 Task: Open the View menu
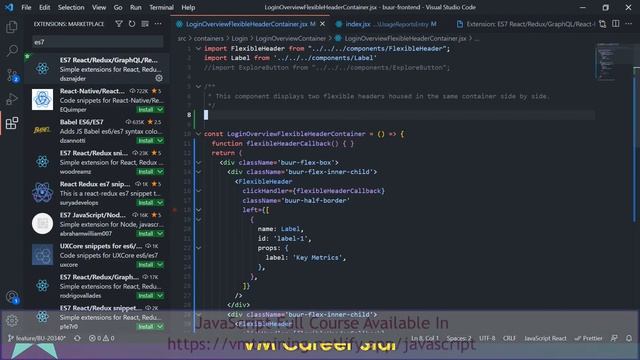(99, 7)
